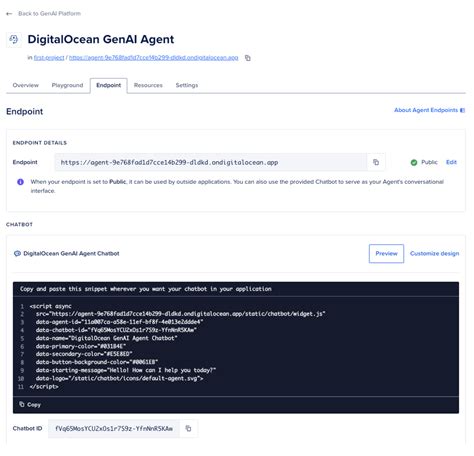Image resolution: width=474 pixels, height=456 pixels.
Task: Click Edit next to Public
Action: 451,162
